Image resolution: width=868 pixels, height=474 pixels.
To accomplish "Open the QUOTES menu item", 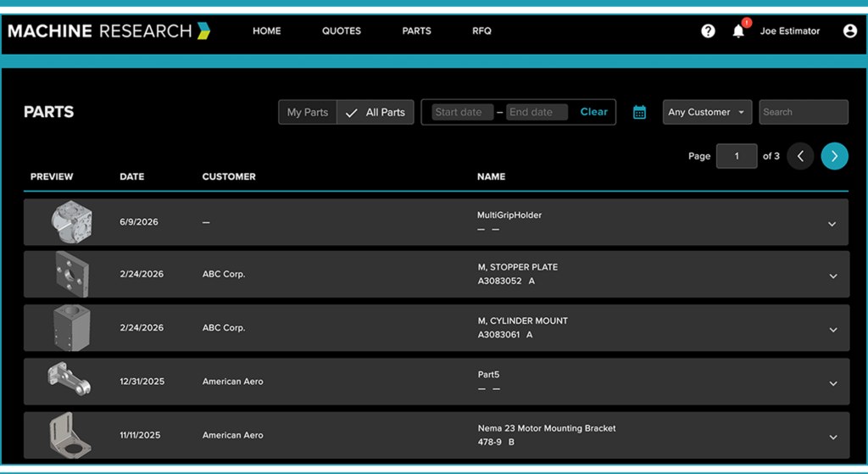I will (342, 31).
